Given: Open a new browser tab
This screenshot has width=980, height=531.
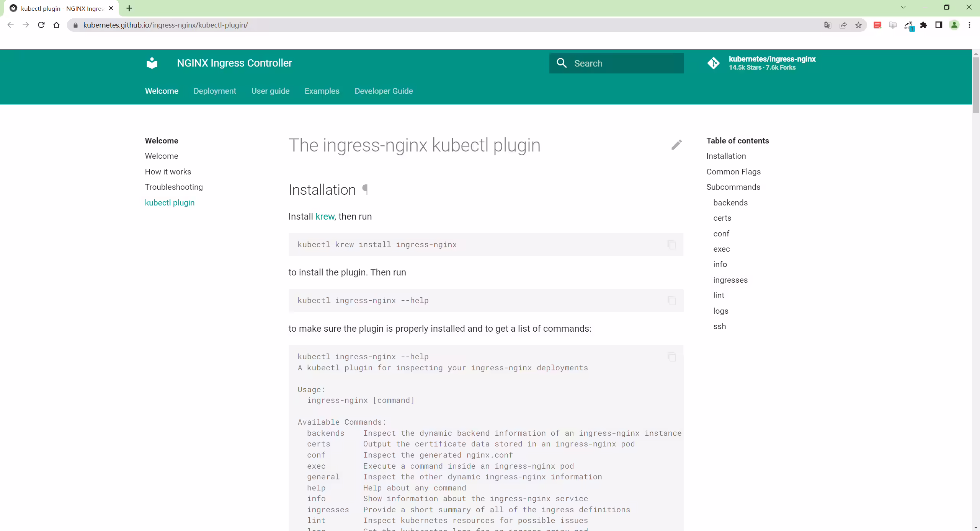Looking at the screenshot, I should coord(129,8).
